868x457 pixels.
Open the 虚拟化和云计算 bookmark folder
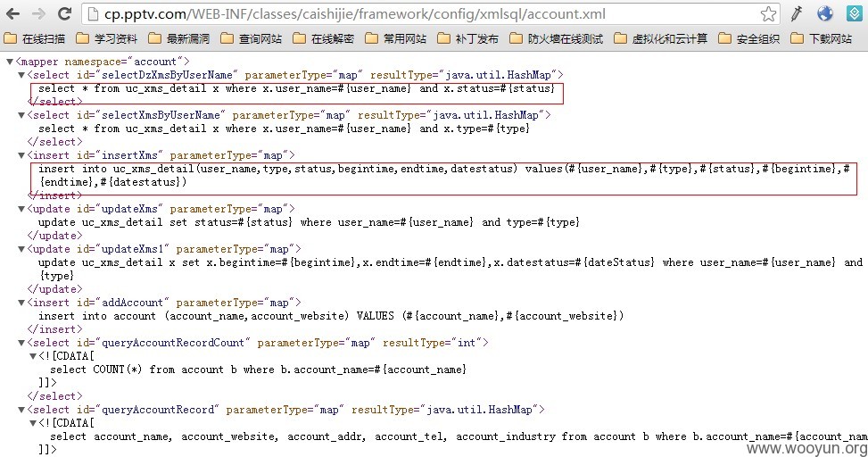[660, 38]
